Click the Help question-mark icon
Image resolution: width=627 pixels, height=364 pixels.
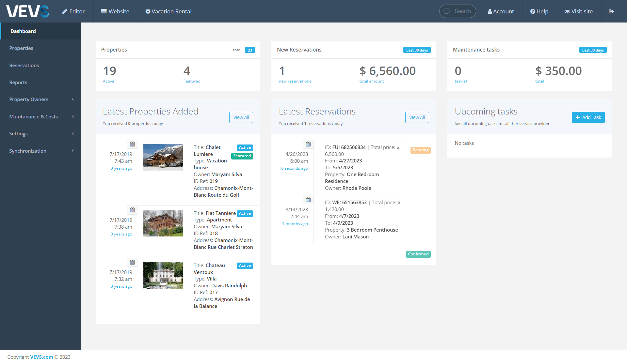coord(533,11)
